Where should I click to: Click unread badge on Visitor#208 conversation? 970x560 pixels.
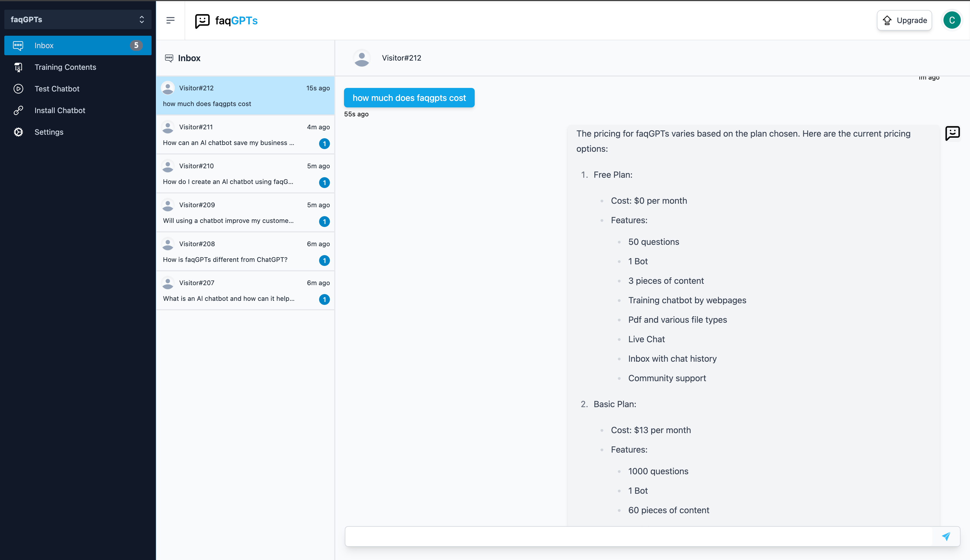click(x=324, y=260)
